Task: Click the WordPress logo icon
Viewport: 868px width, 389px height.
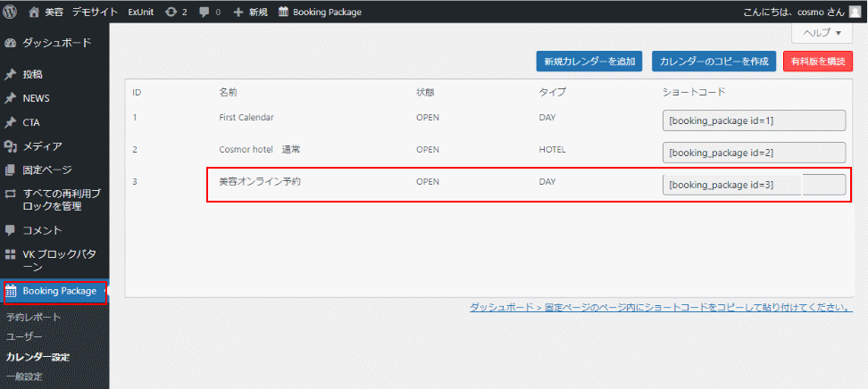Action: [x=11, y=12]
